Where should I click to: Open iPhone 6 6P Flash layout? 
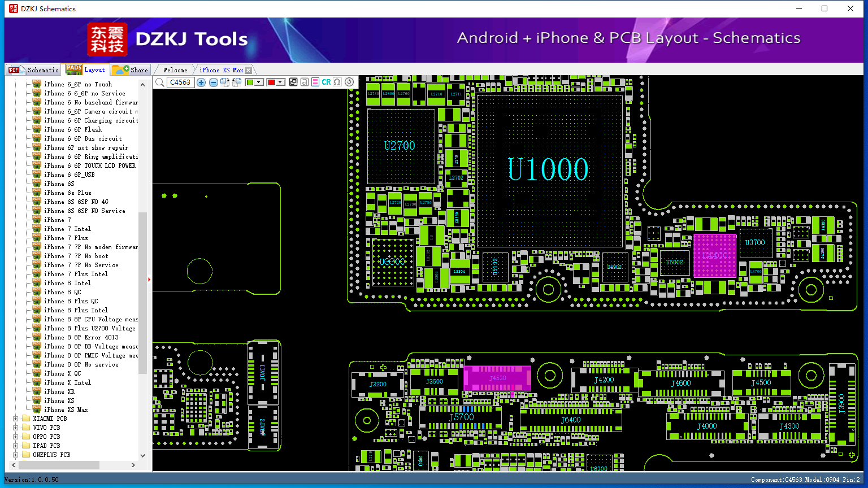(73, 130)
